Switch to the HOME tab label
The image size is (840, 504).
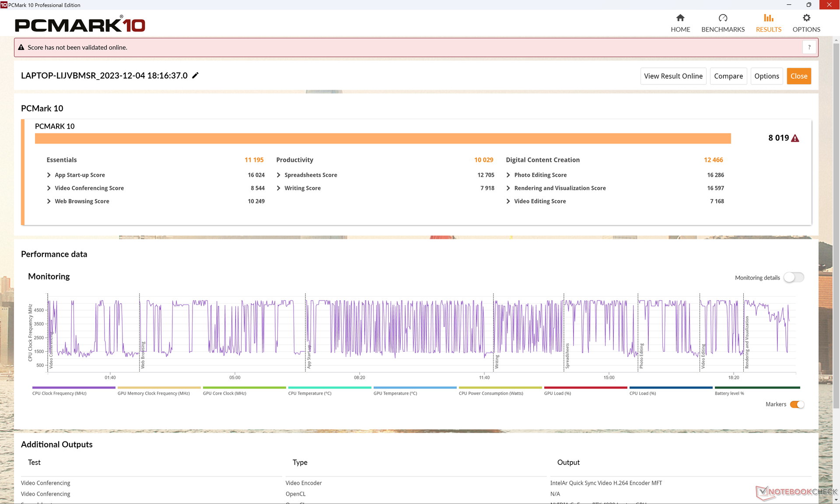[680, 29]
